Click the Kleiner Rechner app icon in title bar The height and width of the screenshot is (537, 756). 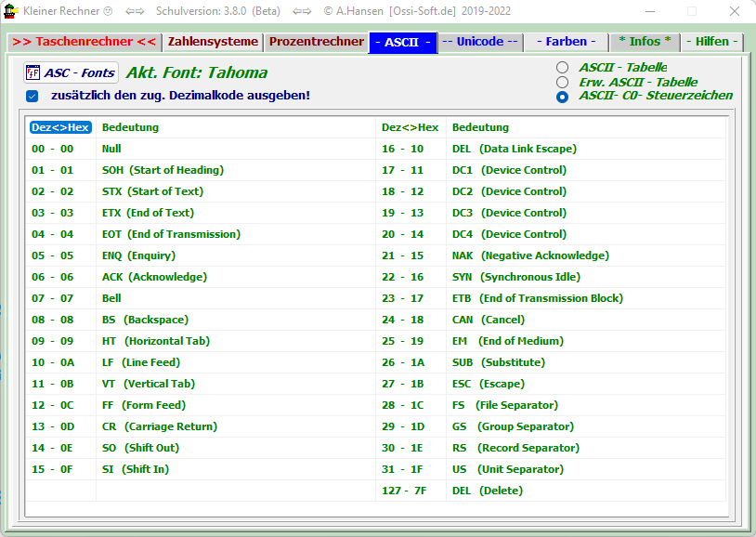(10, 12)
